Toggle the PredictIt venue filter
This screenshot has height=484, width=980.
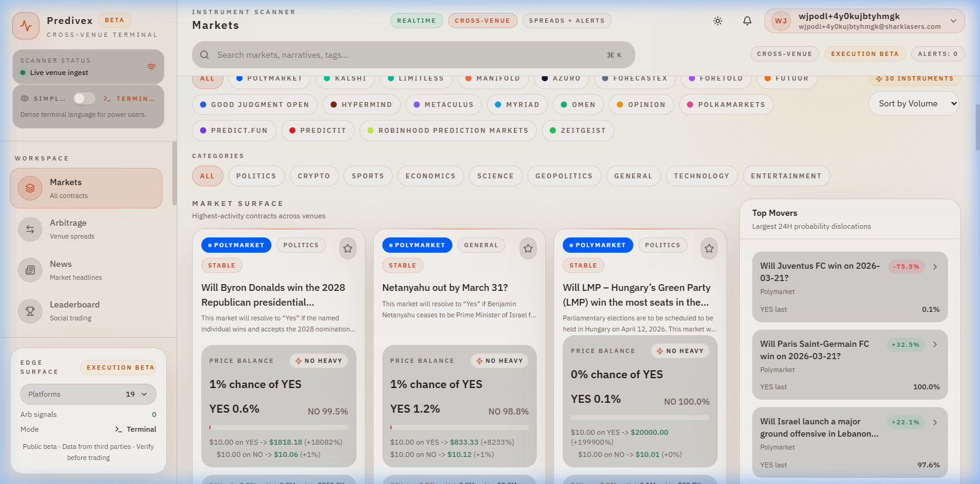(x=318, y=130)
